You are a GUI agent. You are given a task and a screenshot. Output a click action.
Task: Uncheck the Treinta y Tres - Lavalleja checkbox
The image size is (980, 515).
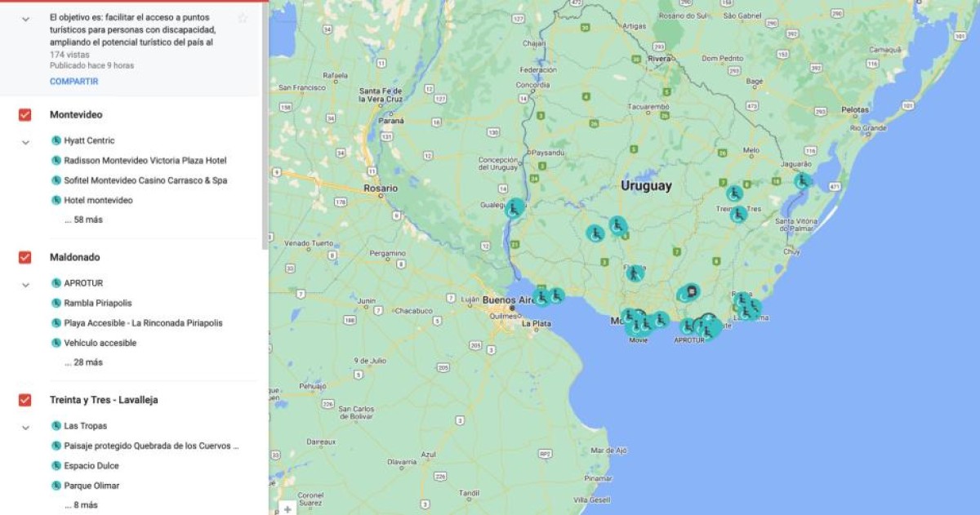[x=25, y=400]
